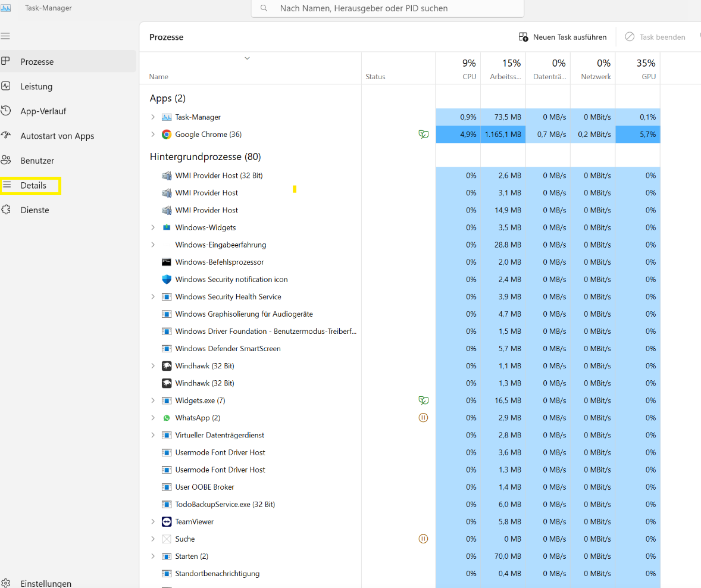Expand the Task-Manager process group

pos(153,117)
